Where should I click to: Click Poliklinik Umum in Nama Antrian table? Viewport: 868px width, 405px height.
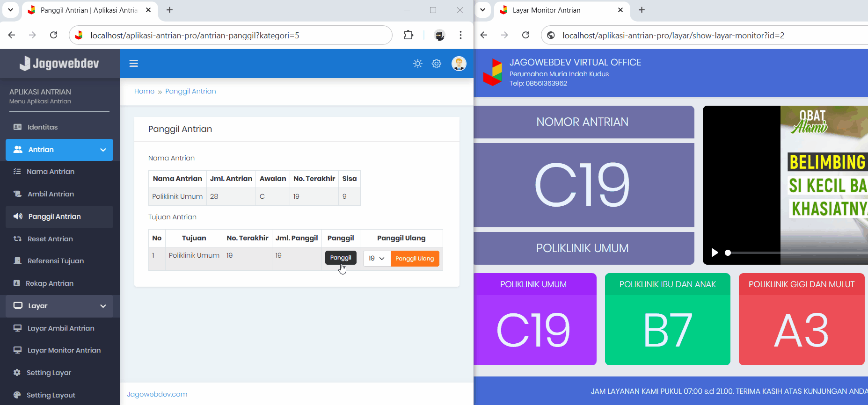(177, 196)
